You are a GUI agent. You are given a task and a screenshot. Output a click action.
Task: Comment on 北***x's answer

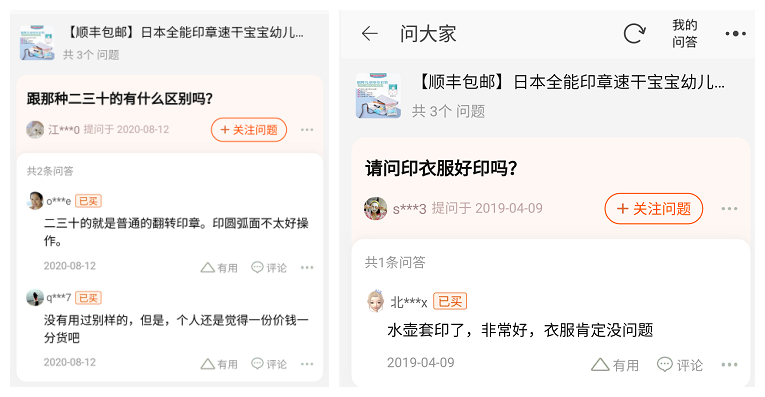(x=680, y=364)
